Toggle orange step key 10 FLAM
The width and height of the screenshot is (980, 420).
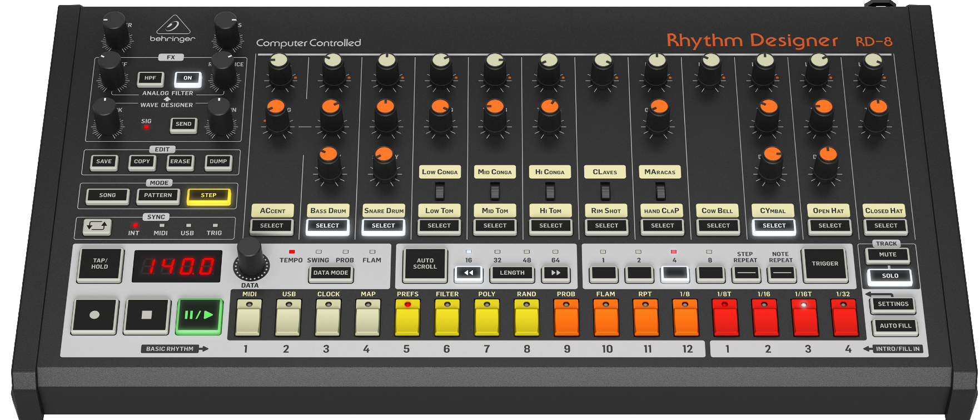pyautogui.click(x=606, y=318)
